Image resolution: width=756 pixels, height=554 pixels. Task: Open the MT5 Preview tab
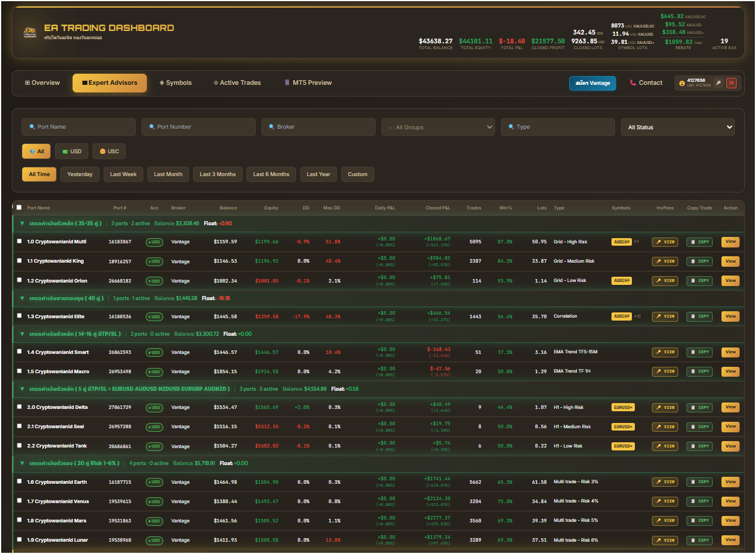point(308,83)
